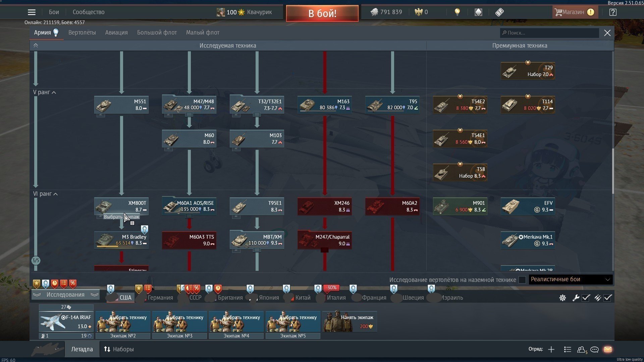Add squad member with plus icon
The image size is (644, 362).
(551, 349)
